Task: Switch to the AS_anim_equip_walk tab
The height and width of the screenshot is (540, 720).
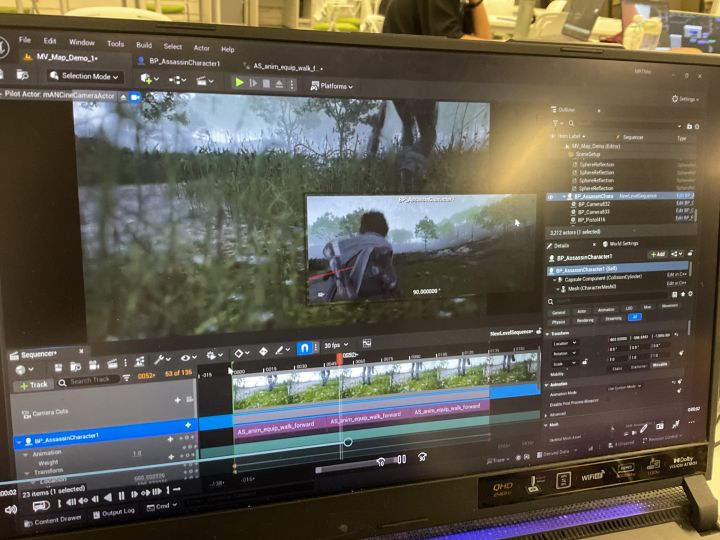Action: 283,67
